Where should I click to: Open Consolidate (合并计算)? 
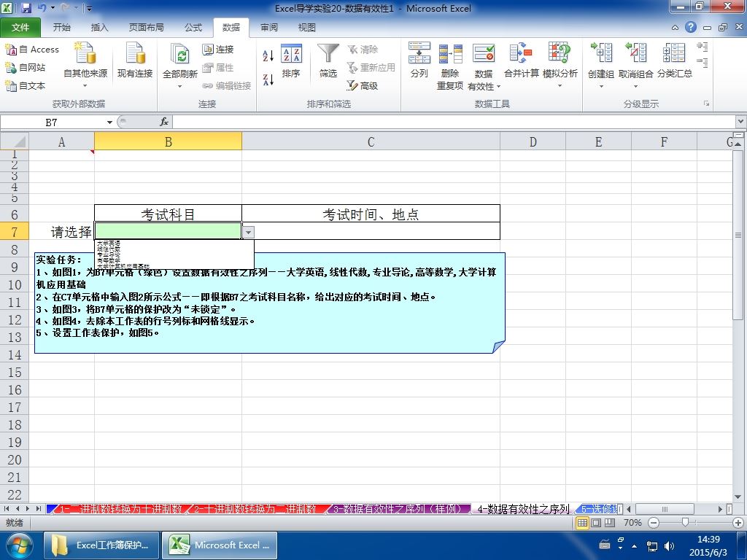tap(521, 61)
